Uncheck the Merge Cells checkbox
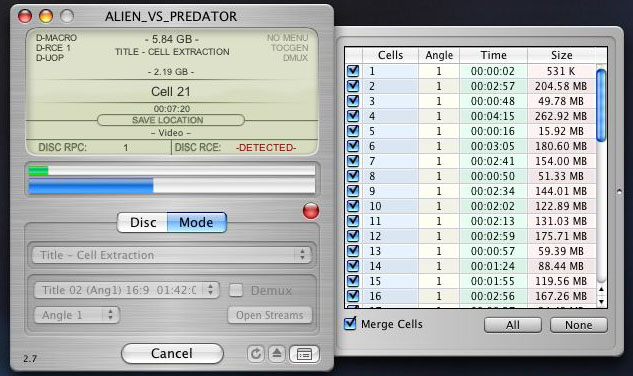Viewport: 633px width, 376px height. [350, 324]
